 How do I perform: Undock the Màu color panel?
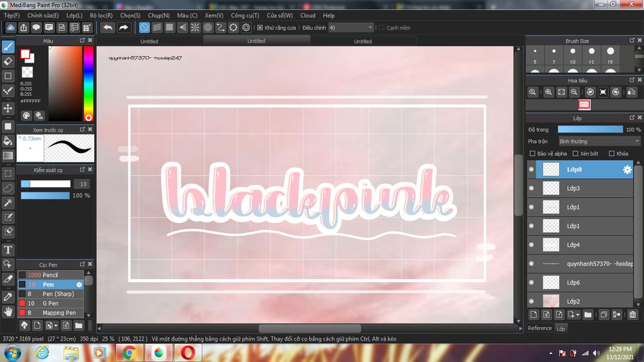[82, 40]
